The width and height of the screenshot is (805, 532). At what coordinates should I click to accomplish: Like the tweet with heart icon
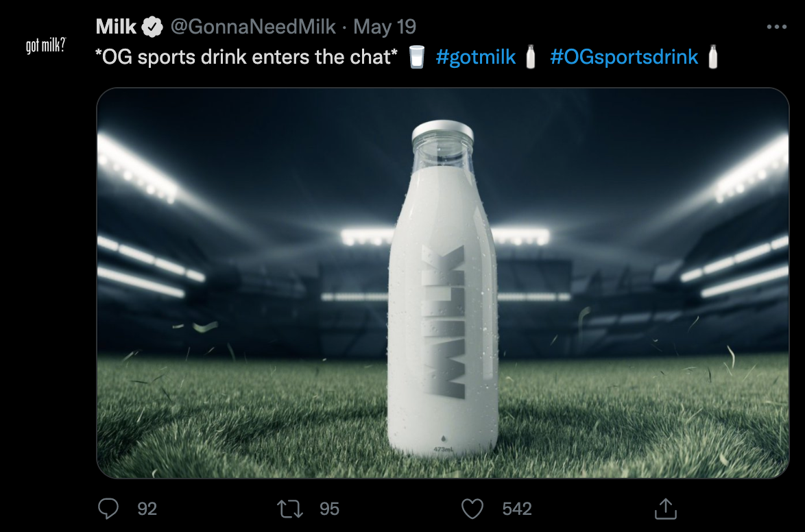[472, 509]
